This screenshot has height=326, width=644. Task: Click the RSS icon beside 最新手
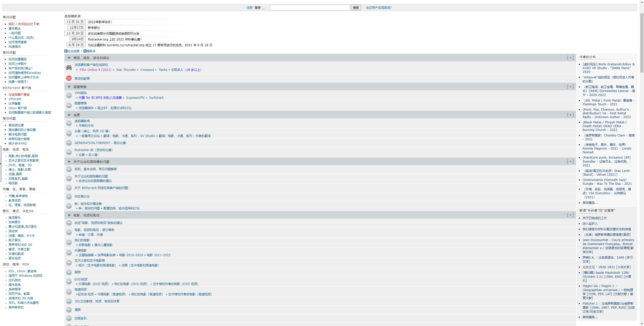pyautogui.click(x=85, y=51)
